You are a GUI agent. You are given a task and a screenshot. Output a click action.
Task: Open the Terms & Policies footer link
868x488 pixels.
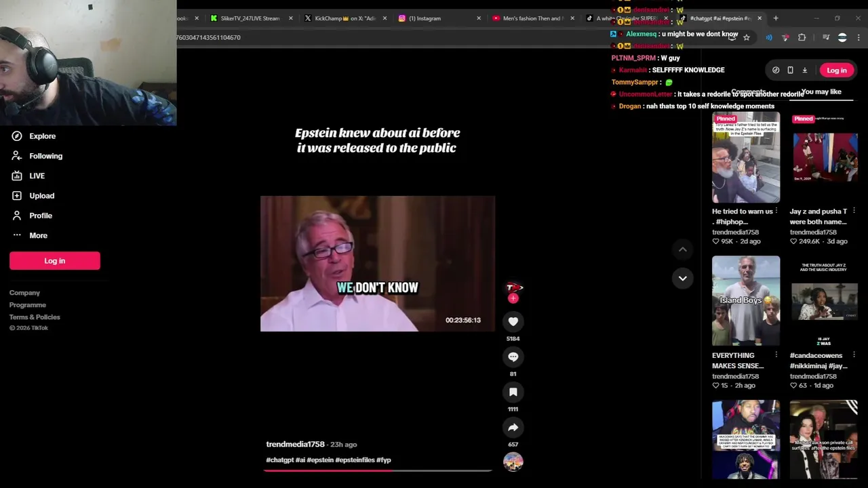35,317
